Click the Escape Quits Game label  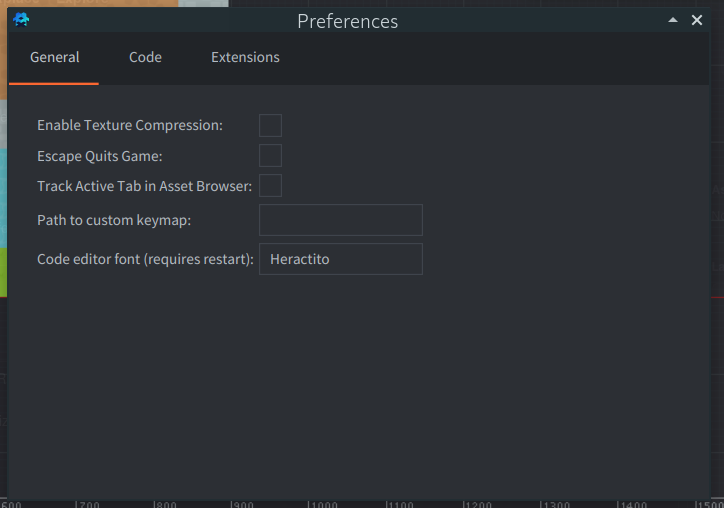(x=100, y=156)
